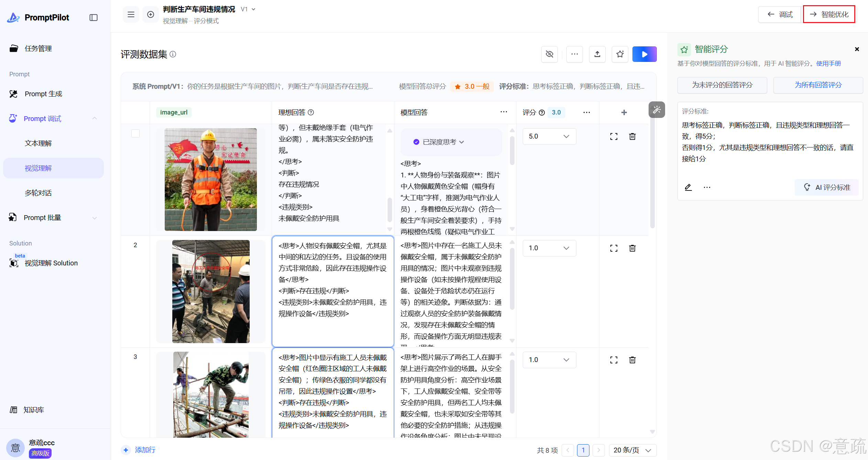
Task: Click row 3 理想回答 text field
Action: click(x=333, y=393)
